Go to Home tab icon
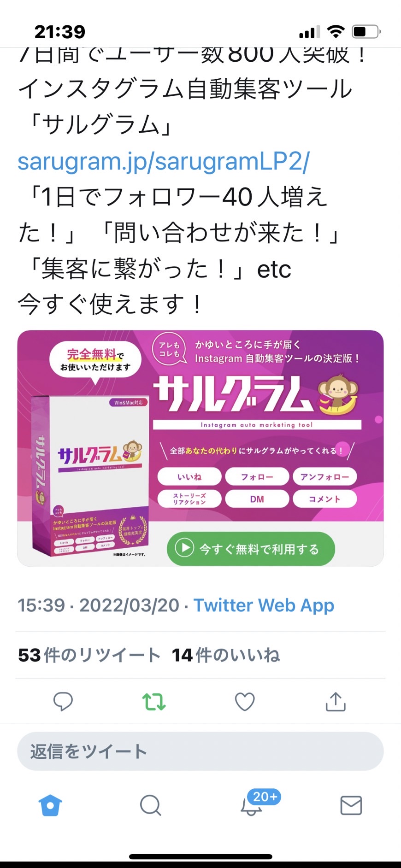The height and width of the screenshot is (868, 401). pos(51,805)
